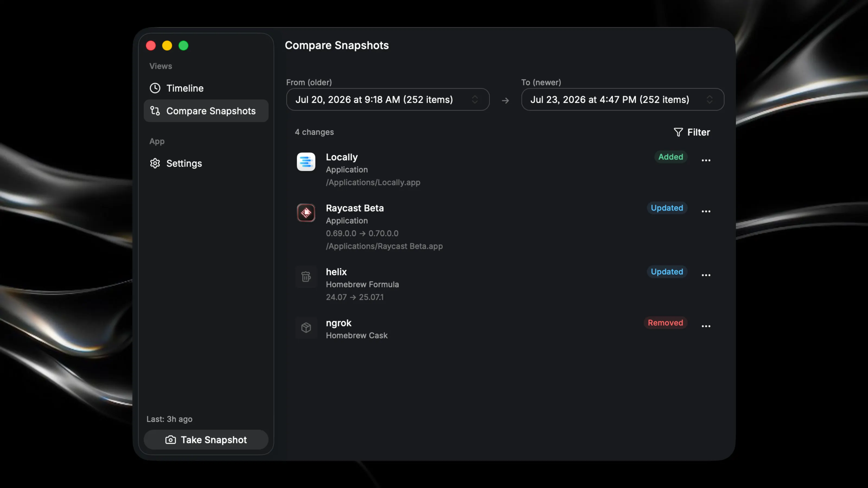
Task: Click the Raycast Beta app icon
Action: [306, 213]
